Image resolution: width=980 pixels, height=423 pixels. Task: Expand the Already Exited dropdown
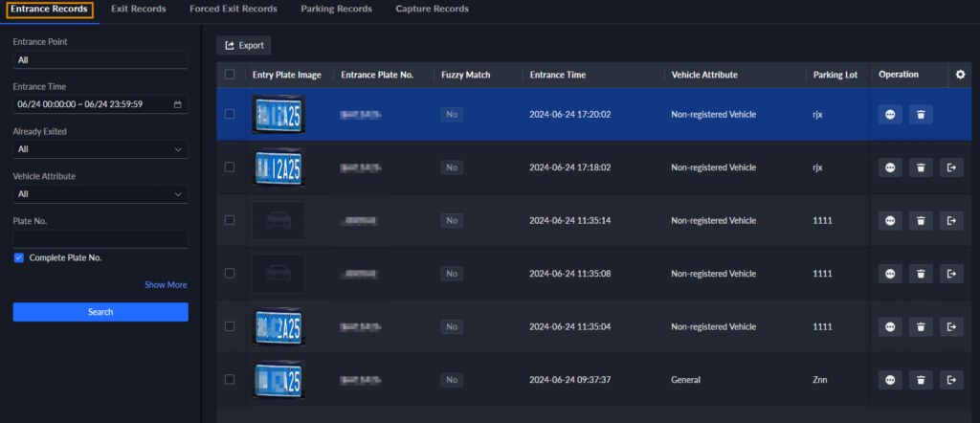click(100, 149)
